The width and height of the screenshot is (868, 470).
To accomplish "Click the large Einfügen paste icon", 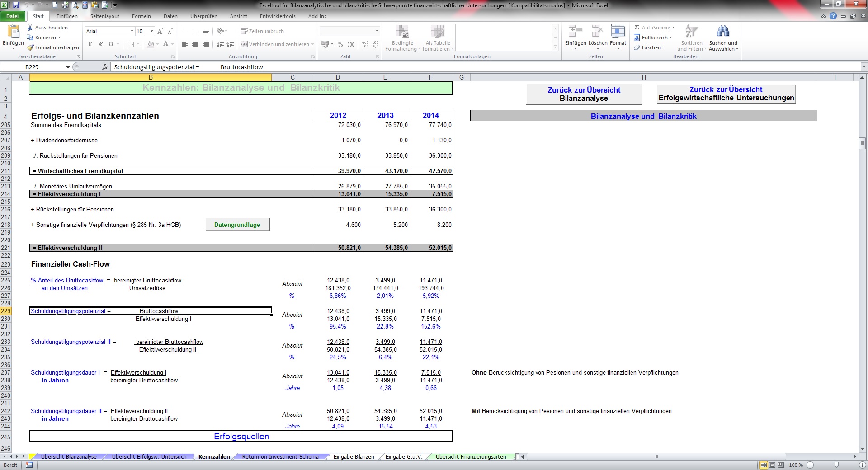I will [x=13, y=31].
